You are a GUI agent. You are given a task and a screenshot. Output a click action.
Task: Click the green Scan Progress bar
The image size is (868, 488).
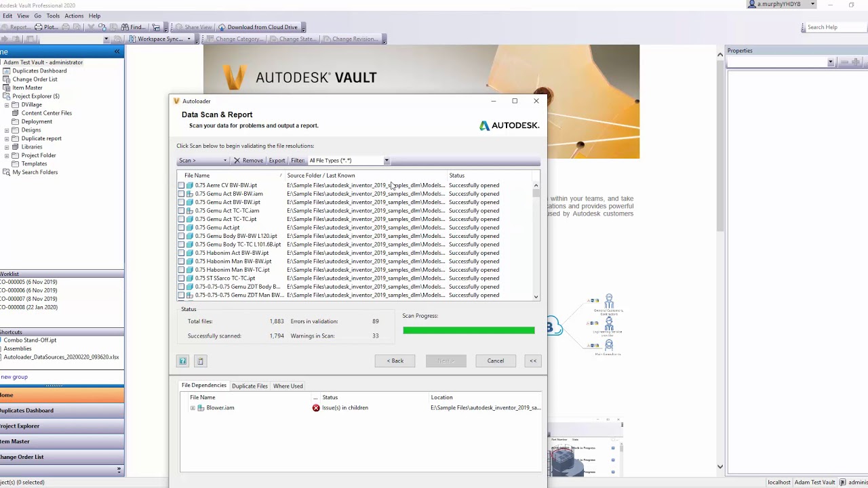469,331
